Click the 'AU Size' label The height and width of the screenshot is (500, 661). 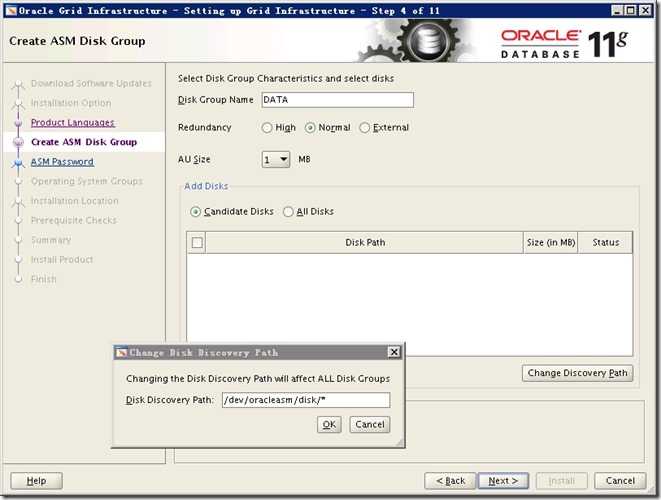194,159
